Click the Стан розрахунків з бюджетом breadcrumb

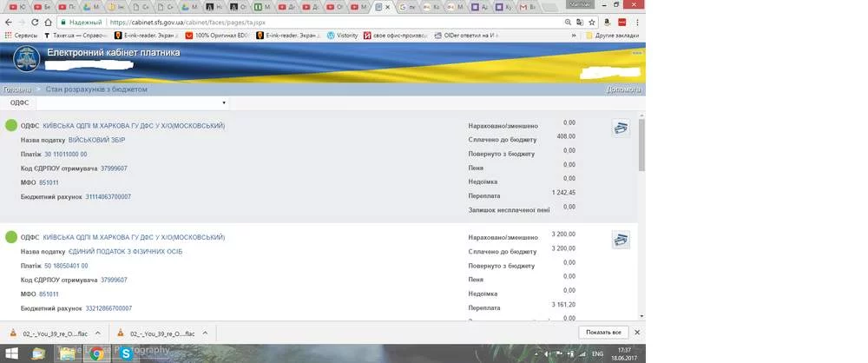(96, 89)
